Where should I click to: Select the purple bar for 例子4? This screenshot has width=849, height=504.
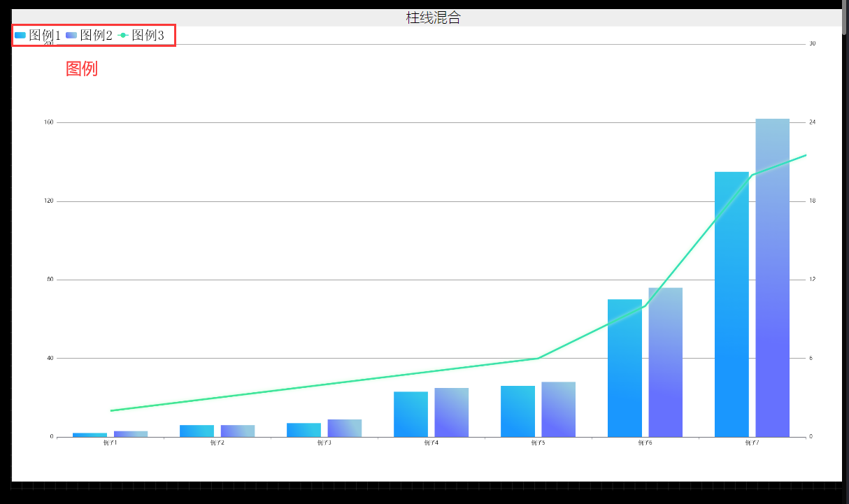pos(451,412)
